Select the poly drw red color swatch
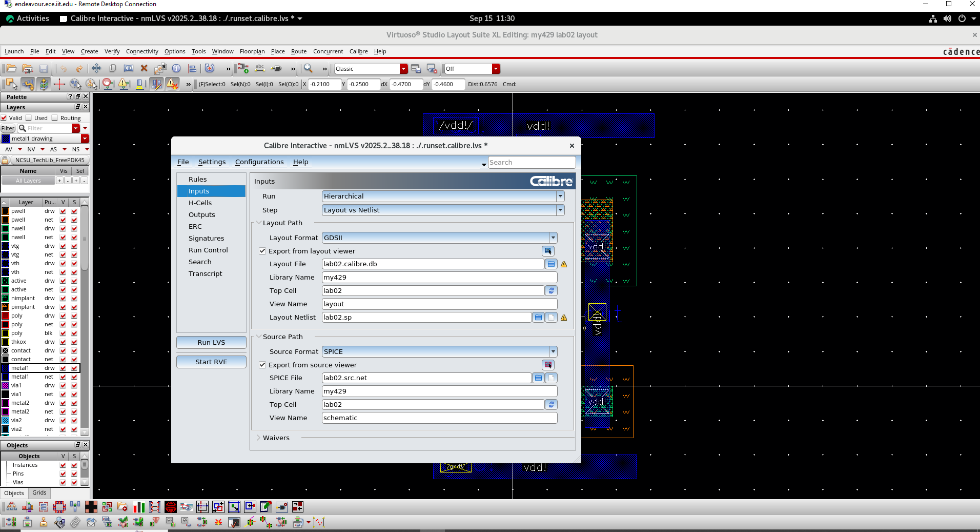The image size is (980, 532). coord(6,316)
